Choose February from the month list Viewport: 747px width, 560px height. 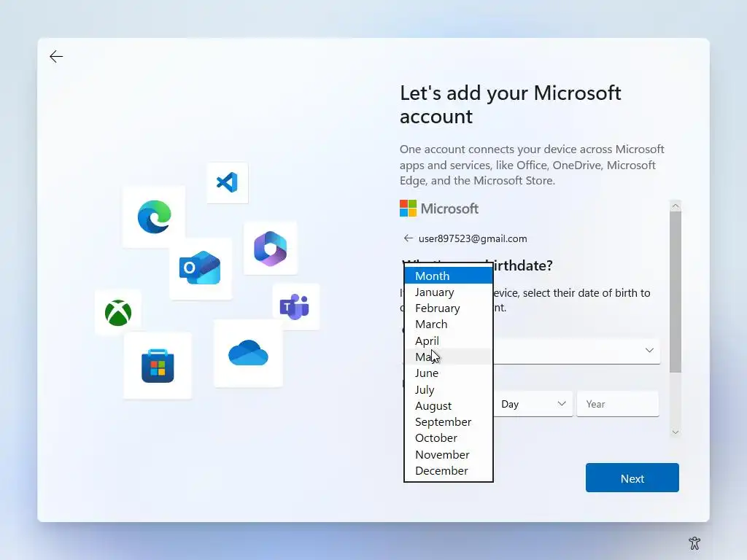[x=449, y=308]
